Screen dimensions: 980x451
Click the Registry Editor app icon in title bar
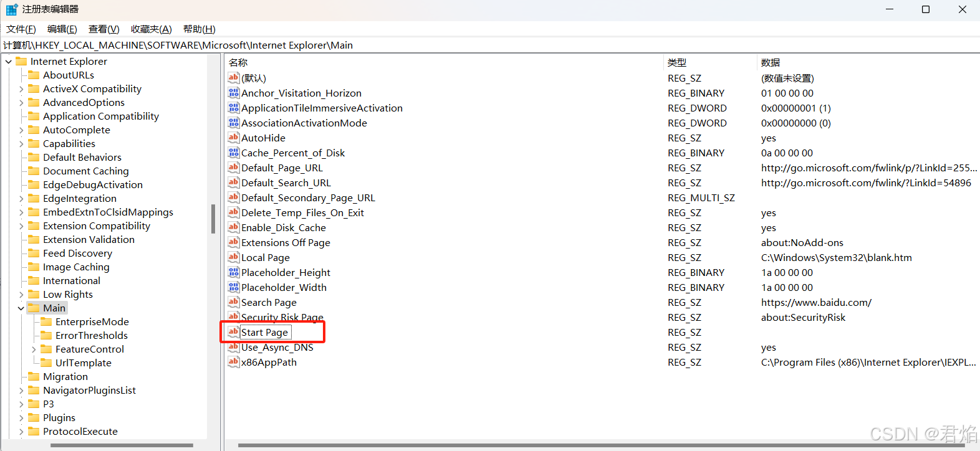[x=11, y=9]
